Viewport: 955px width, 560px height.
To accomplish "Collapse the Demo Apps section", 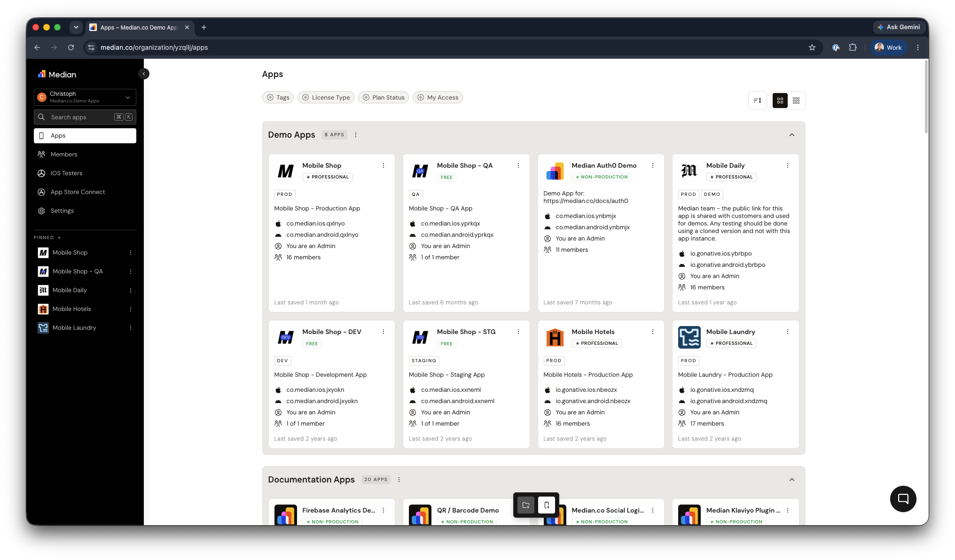I will coord(792,135).
